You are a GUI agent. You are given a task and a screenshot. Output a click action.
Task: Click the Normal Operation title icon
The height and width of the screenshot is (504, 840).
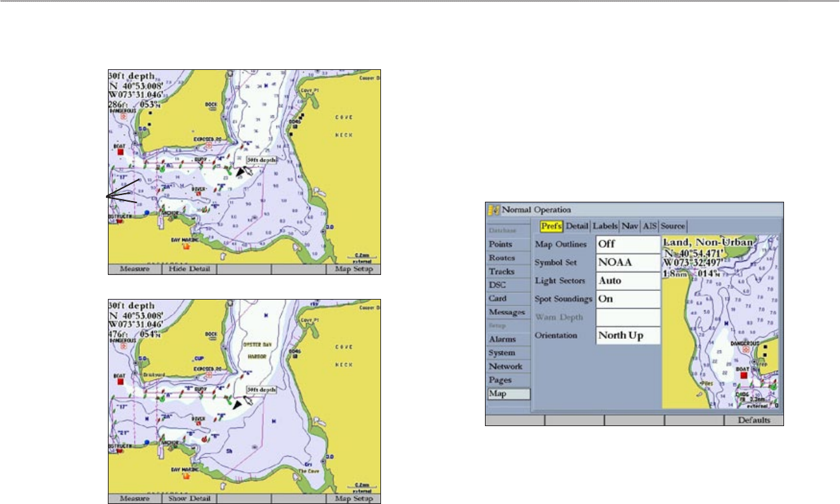click(x=493, y=210)
